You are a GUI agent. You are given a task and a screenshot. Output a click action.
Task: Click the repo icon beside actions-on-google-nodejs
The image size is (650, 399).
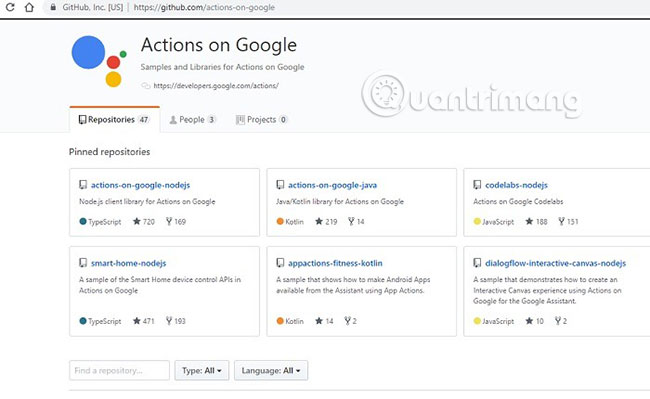(x=83, y=185)
